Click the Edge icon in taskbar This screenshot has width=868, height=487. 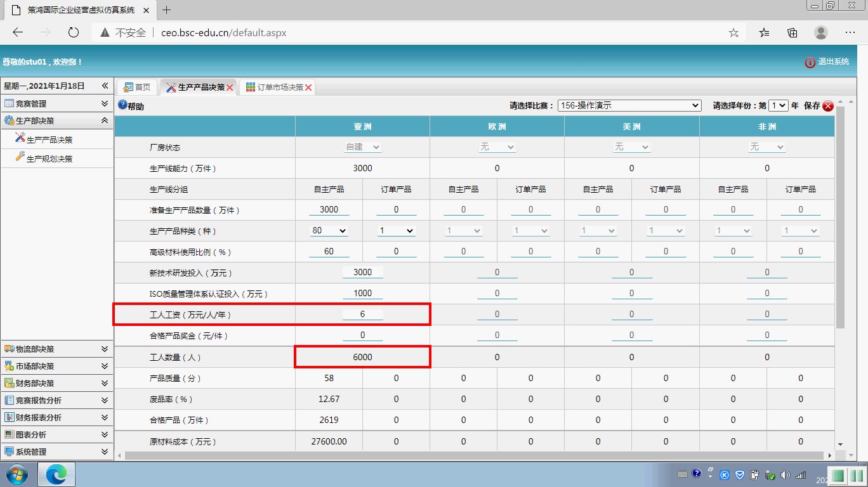coord(56,474)
